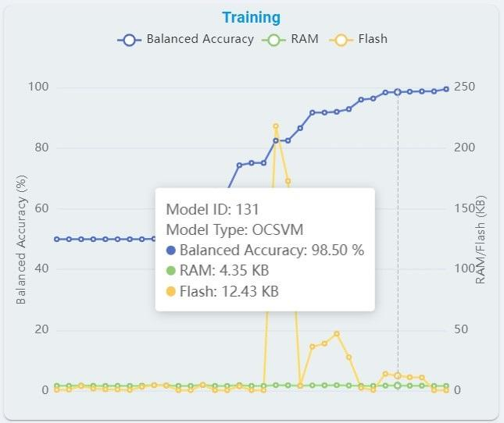Viewport: 504px width, 423px height.
Task: Click Balanced Accuracy 98.50 % in tooltip
Action: click(271, 250)
